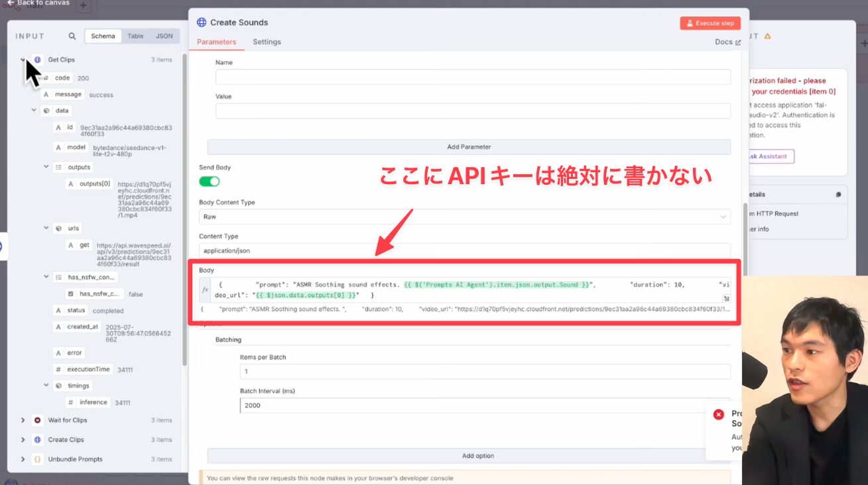Click the fx expression icon beside Body

click(x=206, y=290)
